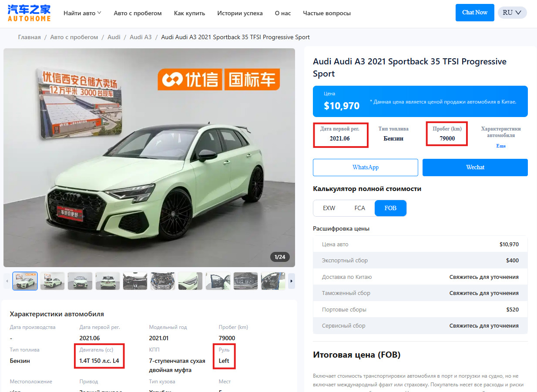
Task: Open Частые вопросы in the navigation
Action: [327, 13]
